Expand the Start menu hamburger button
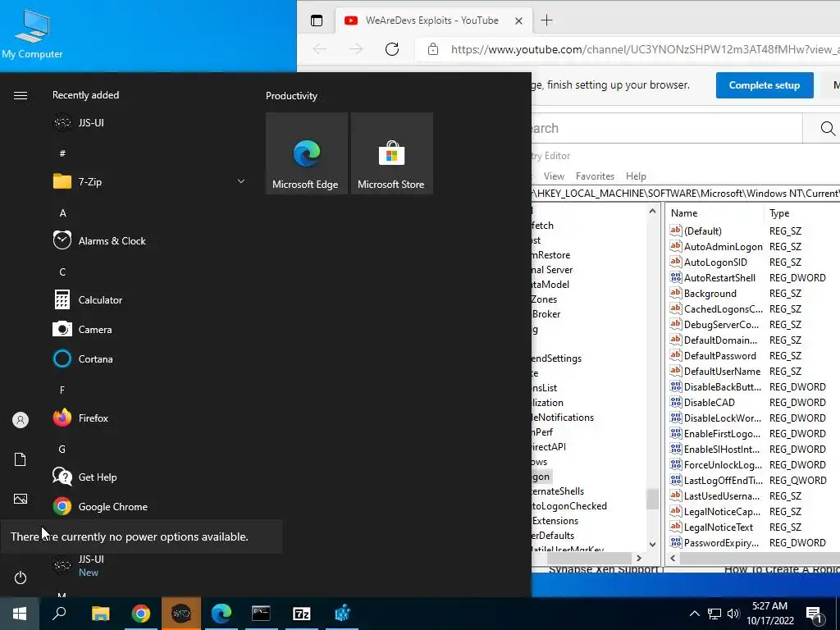840x630 pixels. [21, 95]
